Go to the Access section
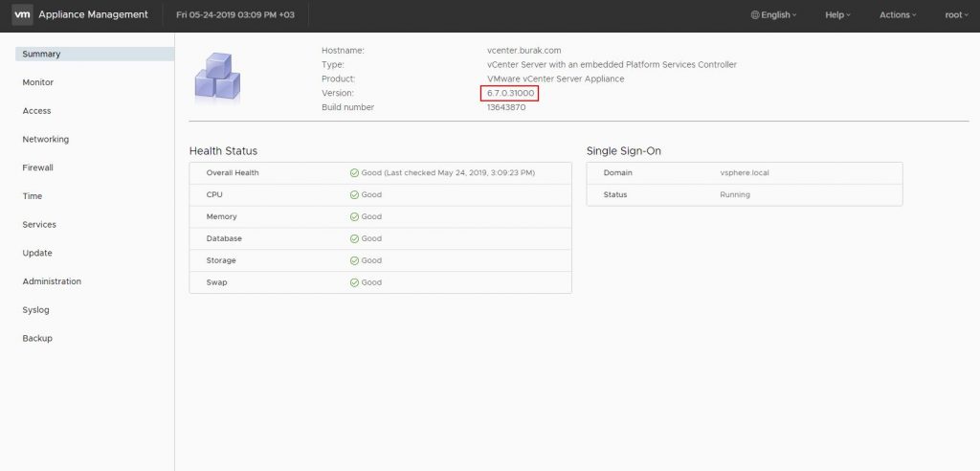Viewport: 980px width, 471px height. [x=37, y=111]
